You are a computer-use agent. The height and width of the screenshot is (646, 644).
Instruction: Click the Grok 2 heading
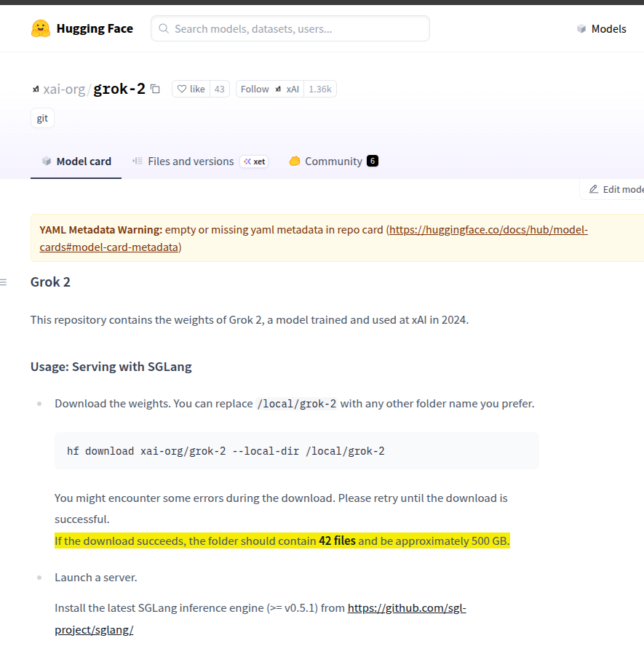(x=50, y=282)
